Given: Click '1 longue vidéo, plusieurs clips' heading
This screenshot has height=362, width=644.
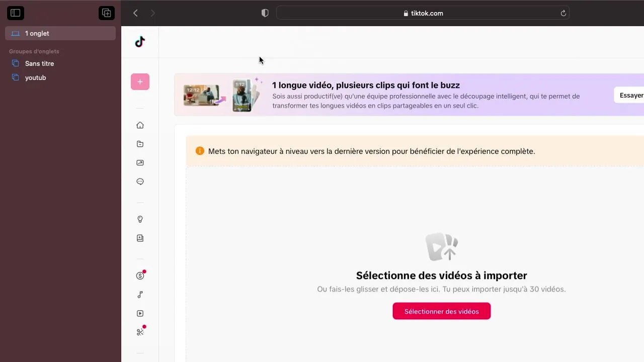Looking at the screenshot, I should (x=366, y=85).
